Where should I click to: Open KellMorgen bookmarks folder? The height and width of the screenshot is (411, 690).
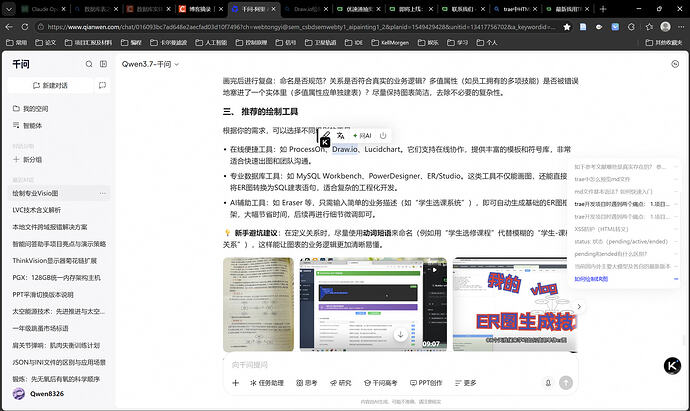coord(390,43)
